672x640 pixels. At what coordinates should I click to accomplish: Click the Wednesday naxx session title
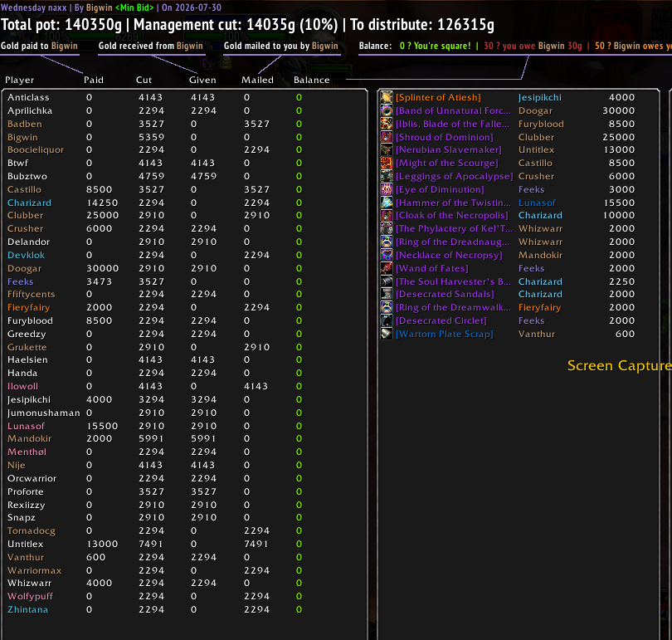[33, 7]
